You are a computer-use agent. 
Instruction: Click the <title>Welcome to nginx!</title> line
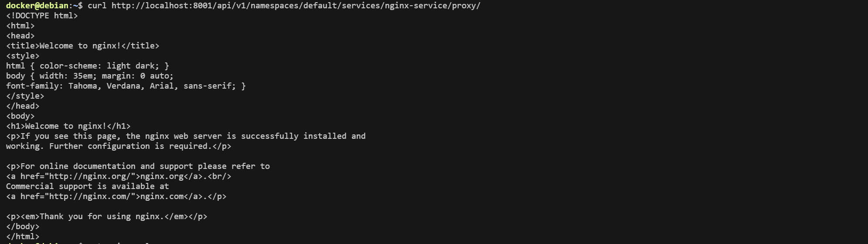(x=83, y=46)
